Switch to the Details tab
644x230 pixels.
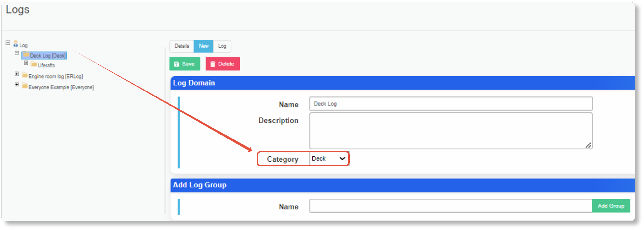tap(182, 46)
